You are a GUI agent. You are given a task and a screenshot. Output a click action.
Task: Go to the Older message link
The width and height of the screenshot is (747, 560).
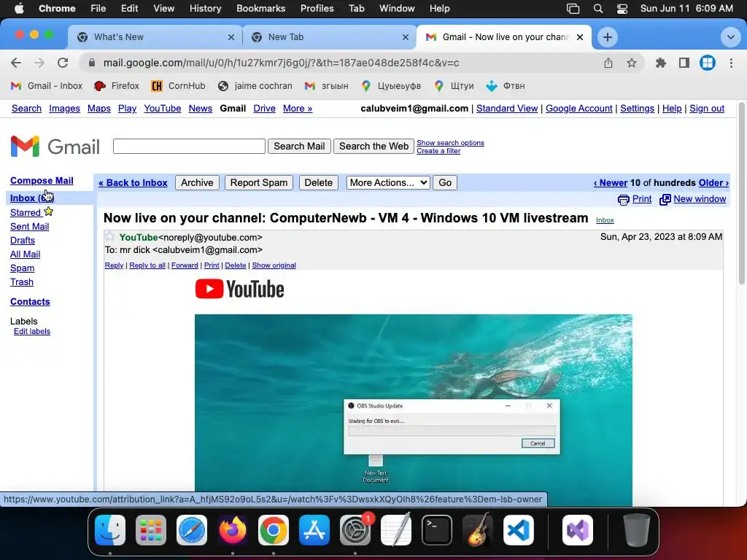pos(713,183)
